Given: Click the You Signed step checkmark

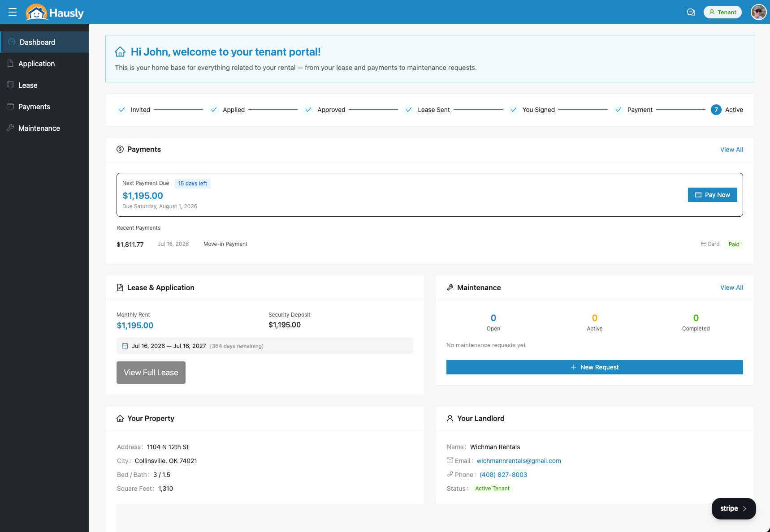Looking at the screenshot, I should click(514, 110).
